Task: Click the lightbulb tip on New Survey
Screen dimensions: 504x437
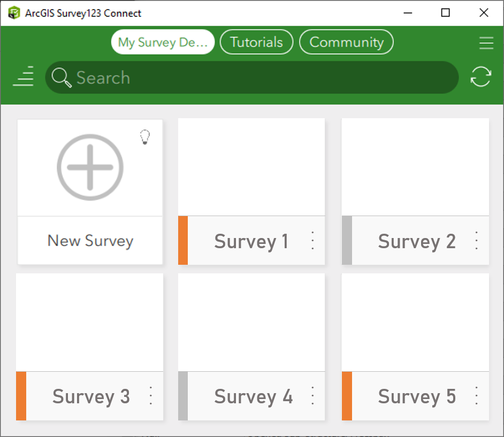Action: click(x=145, y=137)
